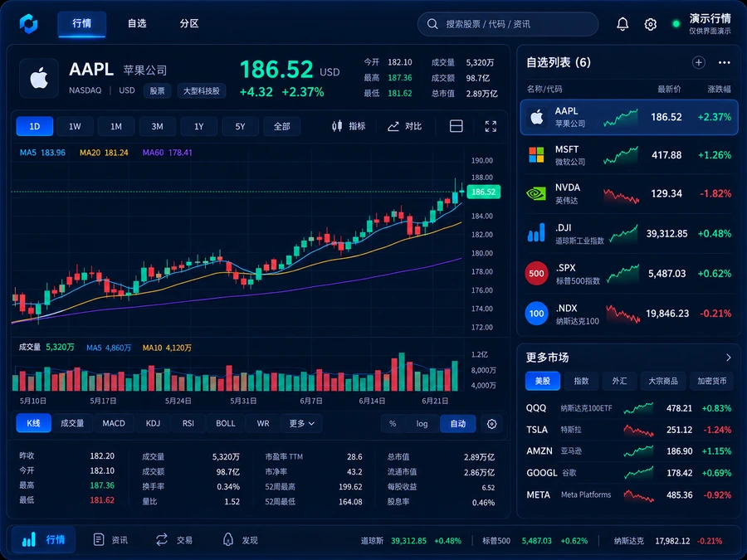Add a stock with the plus icon

(x=698, y=62)
